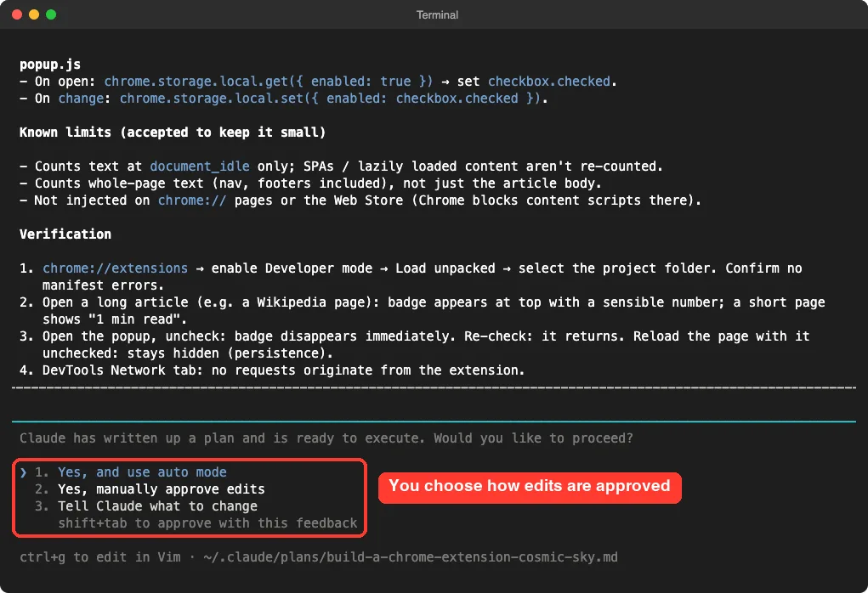Click the 'Terminal' window title

437,15
